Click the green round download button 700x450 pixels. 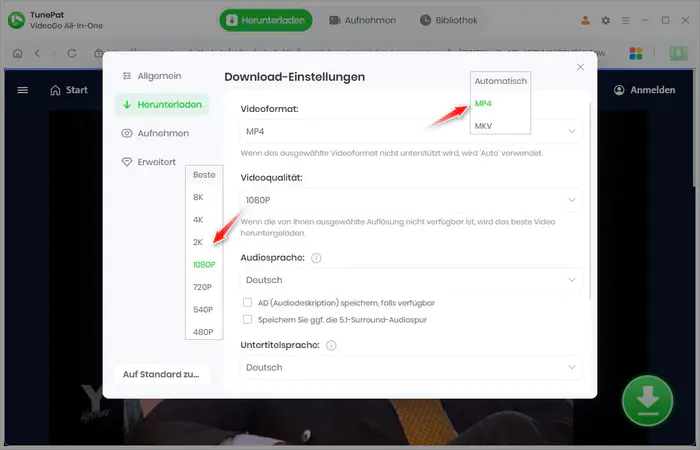click(x=647, y=400)
